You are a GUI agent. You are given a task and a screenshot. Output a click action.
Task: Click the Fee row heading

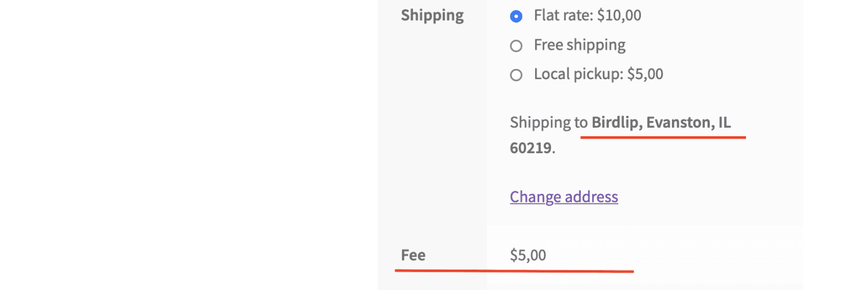(x=413, y=256)
